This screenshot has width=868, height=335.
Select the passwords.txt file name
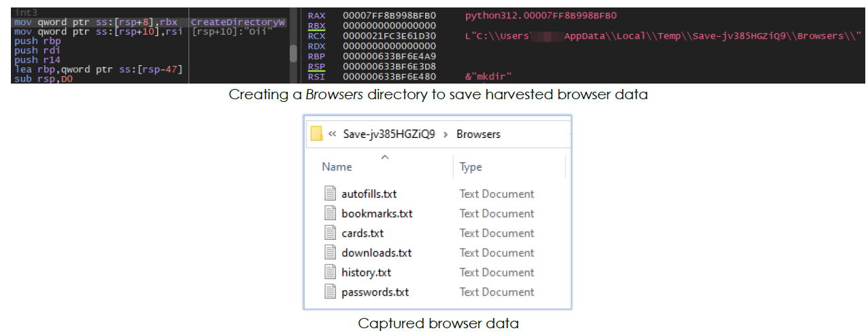coord(375,292)
